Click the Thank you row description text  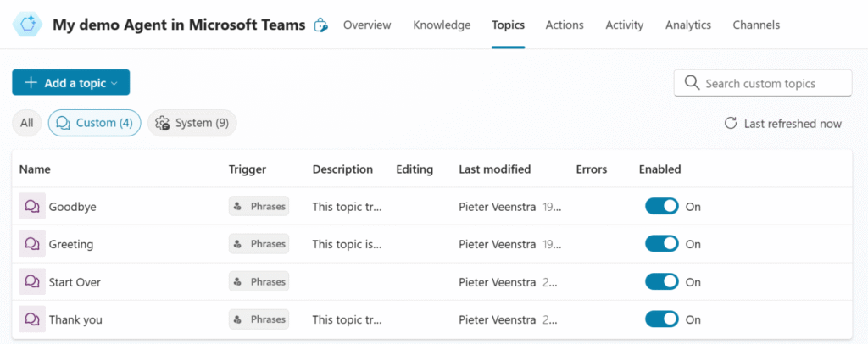click(347, 319)
